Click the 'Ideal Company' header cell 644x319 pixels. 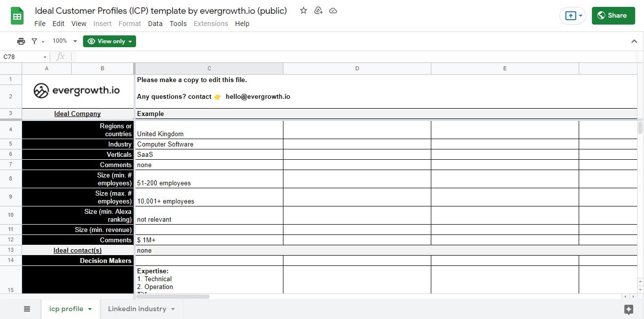tap(78, 114)
